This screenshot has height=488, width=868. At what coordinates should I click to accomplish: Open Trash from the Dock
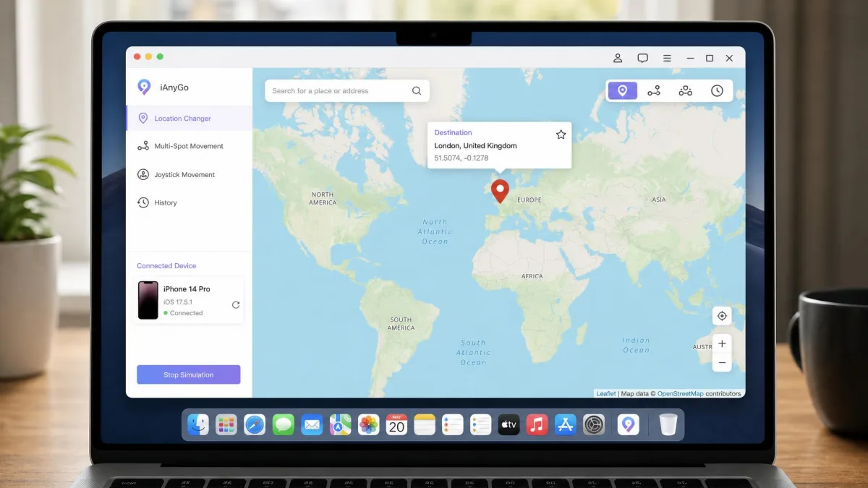coord(668,425)
